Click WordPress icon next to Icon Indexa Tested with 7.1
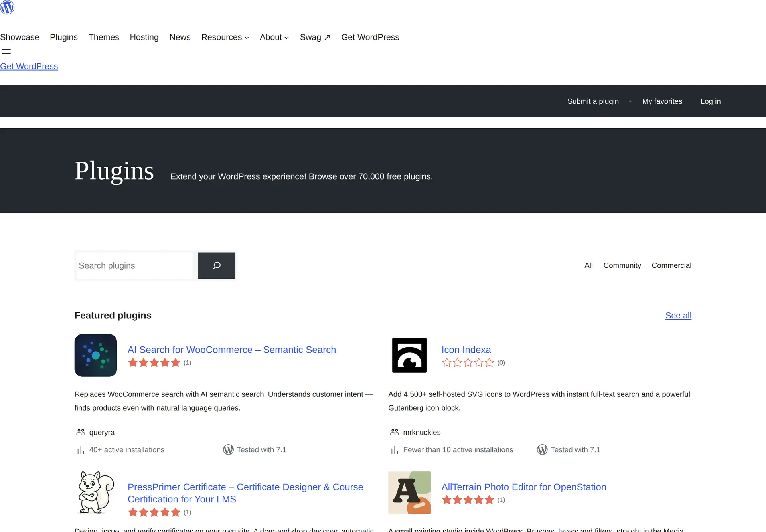 (x=542, y=450)
